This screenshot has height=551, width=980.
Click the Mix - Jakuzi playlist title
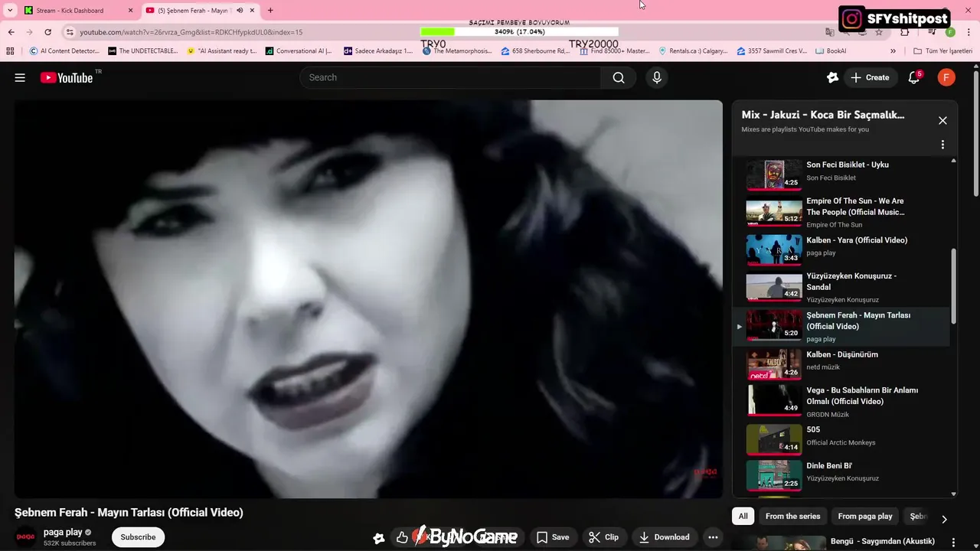823,115
